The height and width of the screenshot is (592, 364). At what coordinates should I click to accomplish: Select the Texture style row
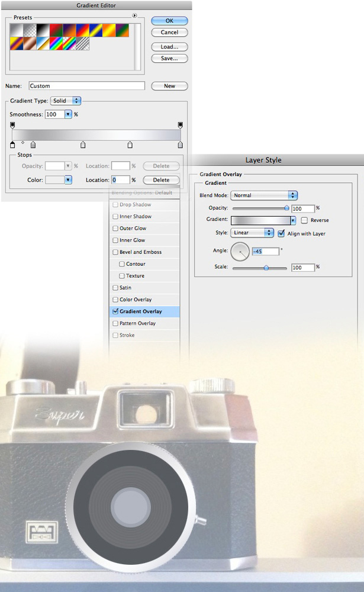144,276
